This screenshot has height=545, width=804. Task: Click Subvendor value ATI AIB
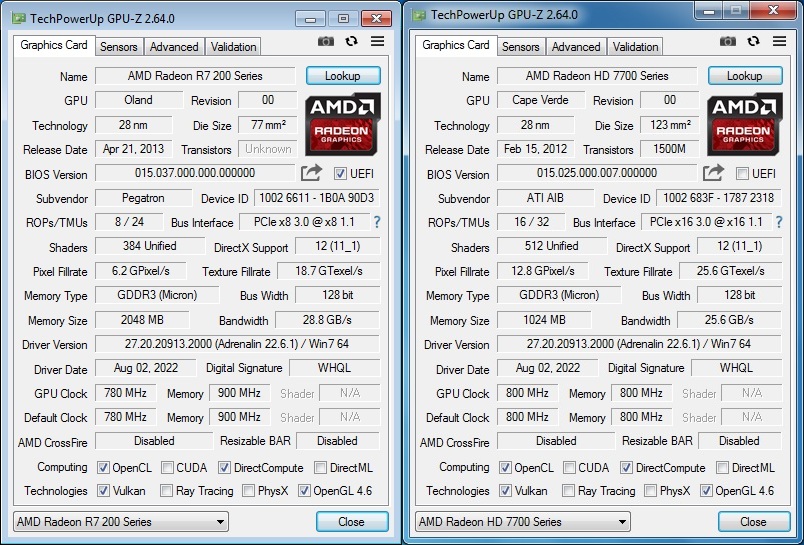tap(546, 197)
